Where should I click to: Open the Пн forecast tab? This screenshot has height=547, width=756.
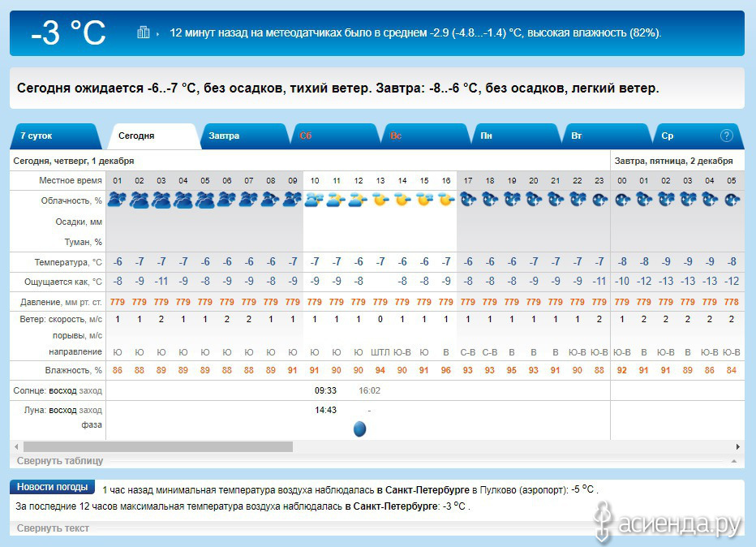(517, 136)
